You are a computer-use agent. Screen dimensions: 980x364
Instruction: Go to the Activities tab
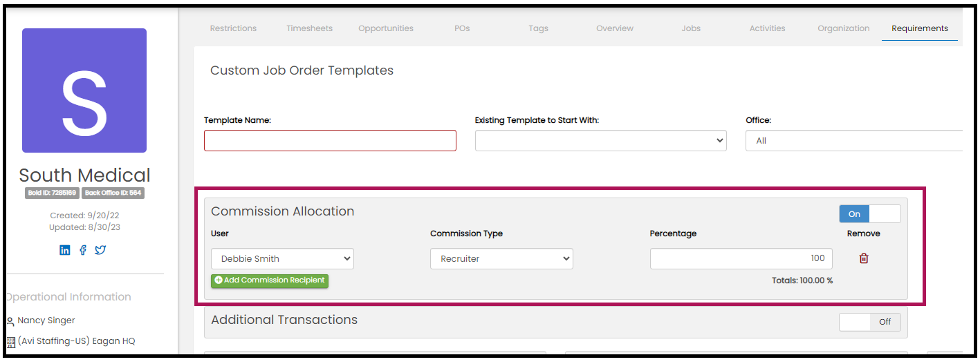tap(767, 28)
